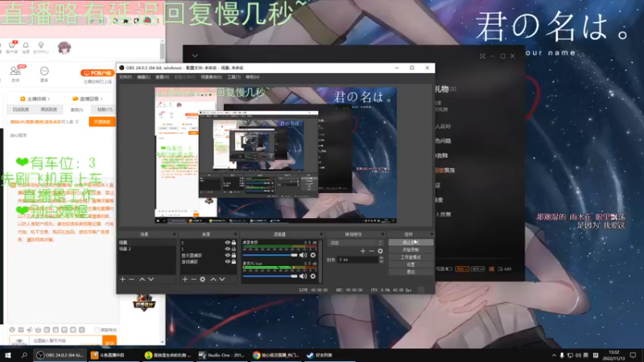Add a scene transition with the plus icon
The width and height of the screenshot is (644, 362).
[363, 251]
